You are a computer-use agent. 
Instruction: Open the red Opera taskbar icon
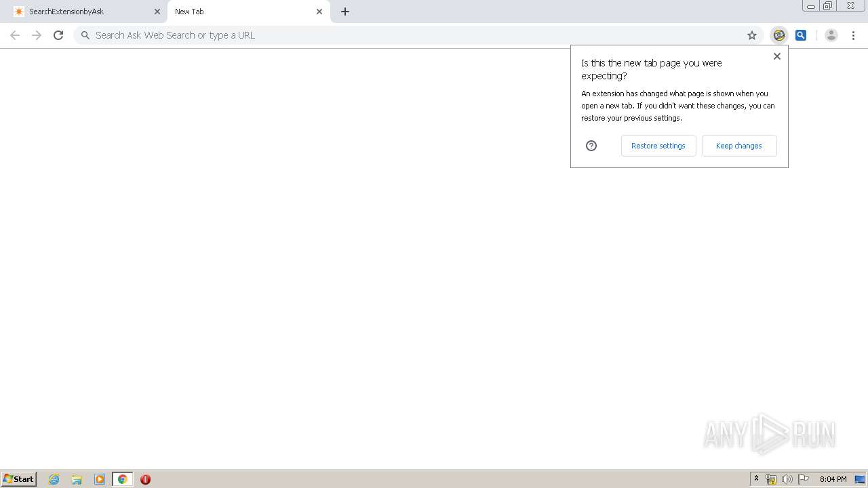point(145,479)
